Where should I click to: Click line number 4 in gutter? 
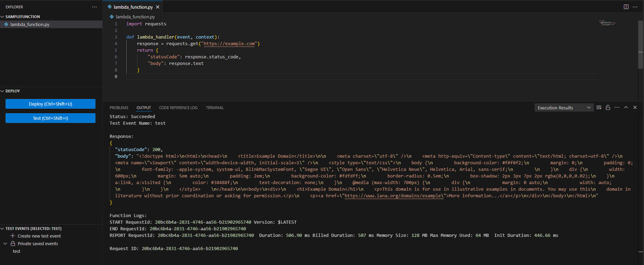pyautogui.click(x=116, y=44)
